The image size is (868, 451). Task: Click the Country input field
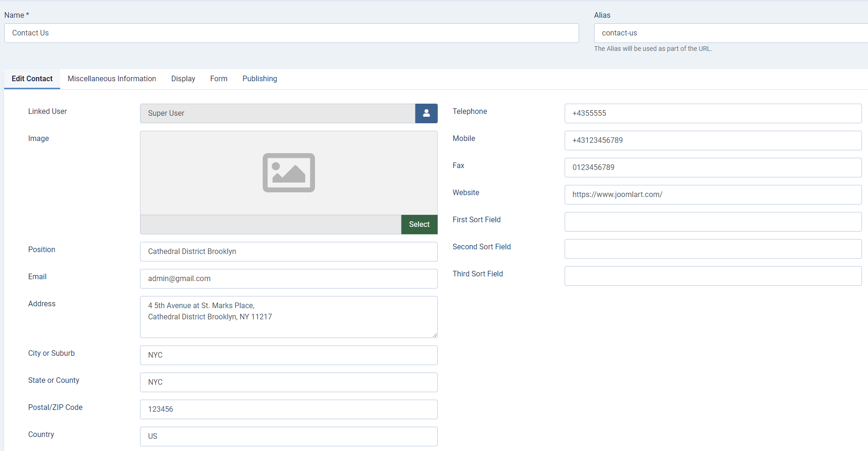pyautogui.click(x=288, y=437)
